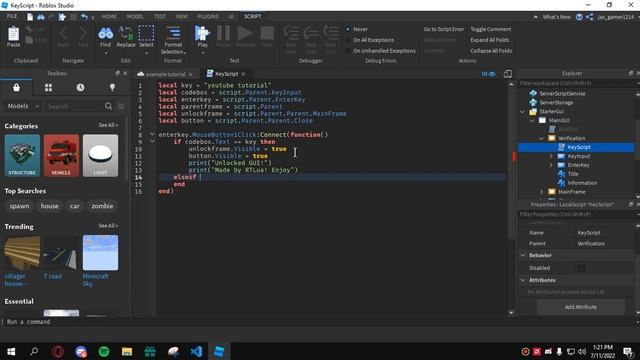The image size is (640, 360).
Task: Click the Pause test icon
Action: [x=223, y=33]
